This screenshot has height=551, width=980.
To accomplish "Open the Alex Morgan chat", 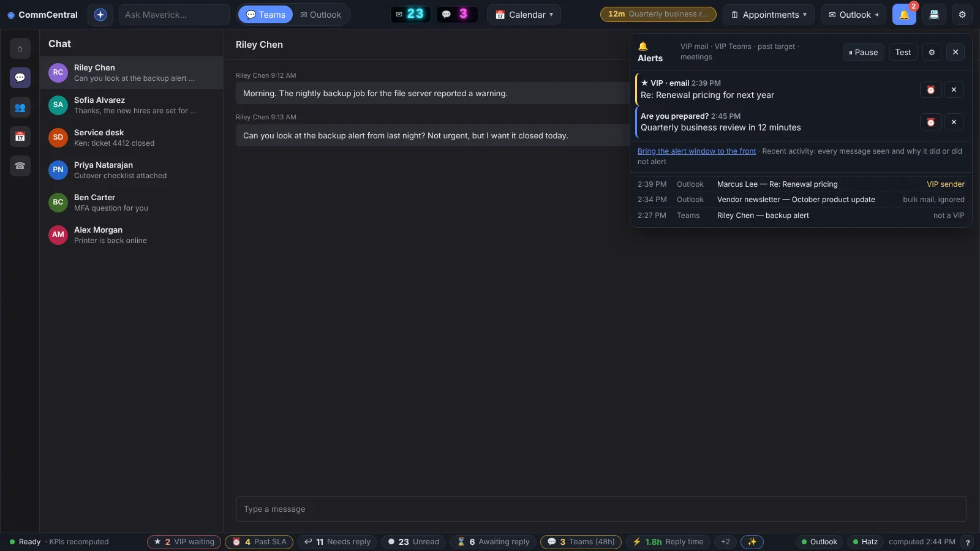I will coord(131,234).
